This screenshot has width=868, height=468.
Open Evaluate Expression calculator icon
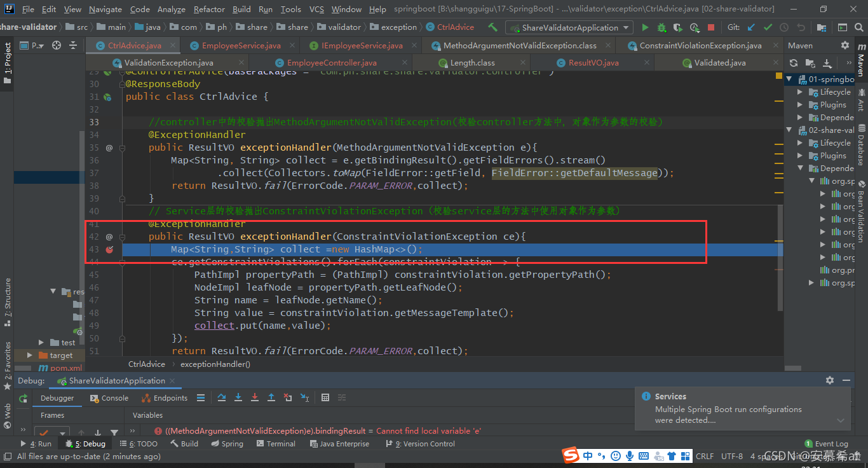(x=325, y=397)
